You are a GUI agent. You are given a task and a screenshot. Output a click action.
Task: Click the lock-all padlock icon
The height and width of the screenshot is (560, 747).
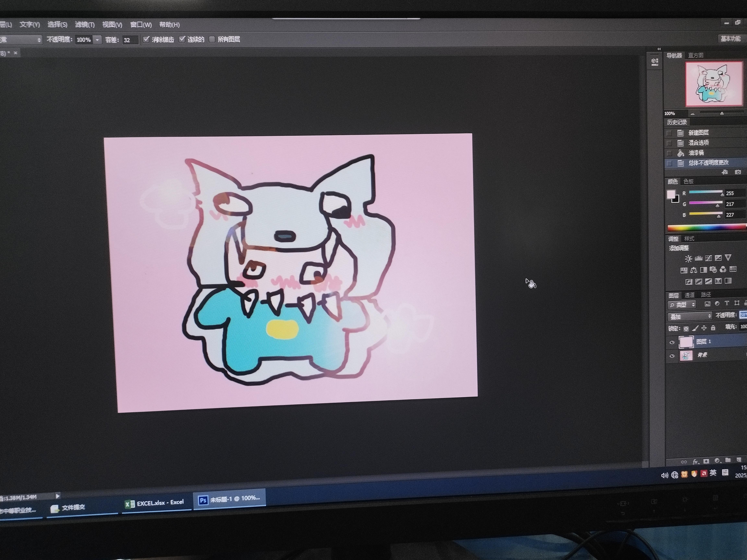(x=713, y=328)
